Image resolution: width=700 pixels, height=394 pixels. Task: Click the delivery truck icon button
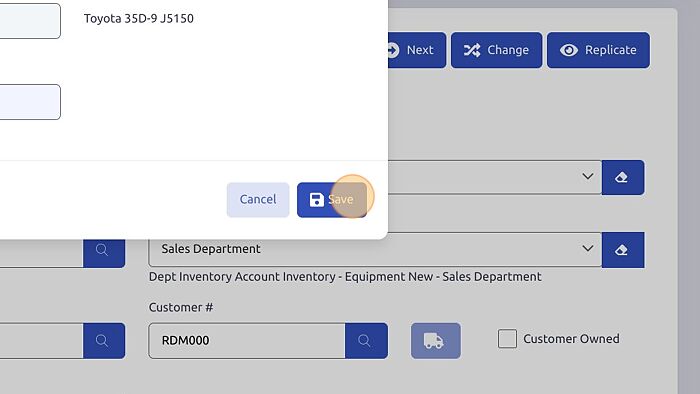point(436,341)
